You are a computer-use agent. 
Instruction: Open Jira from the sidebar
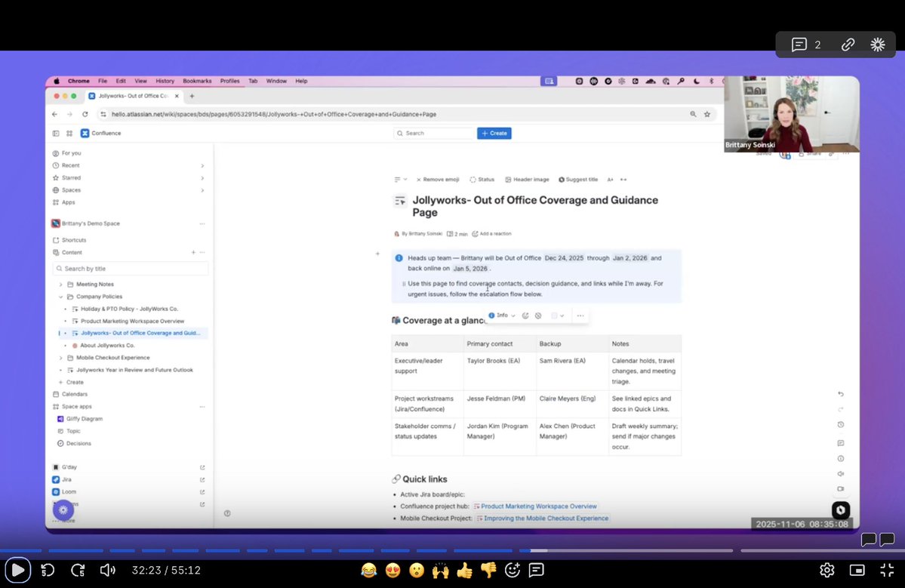click(66, 479)
